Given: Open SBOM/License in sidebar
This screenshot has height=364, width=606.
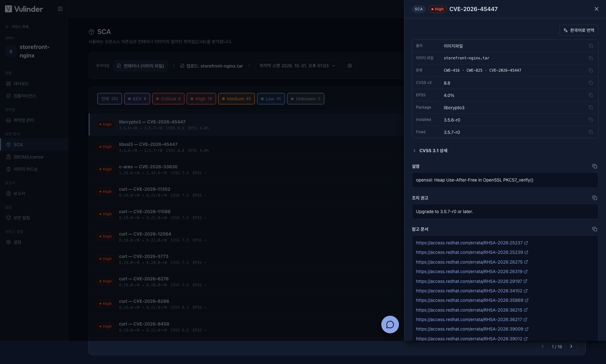Looking at the screenshot, I should pyautogui.click(x=34, y=157).
